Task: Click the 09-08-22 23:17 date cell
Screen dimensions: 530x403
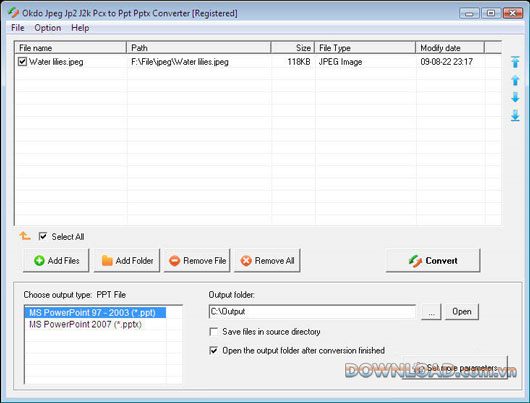Action: 447,62
